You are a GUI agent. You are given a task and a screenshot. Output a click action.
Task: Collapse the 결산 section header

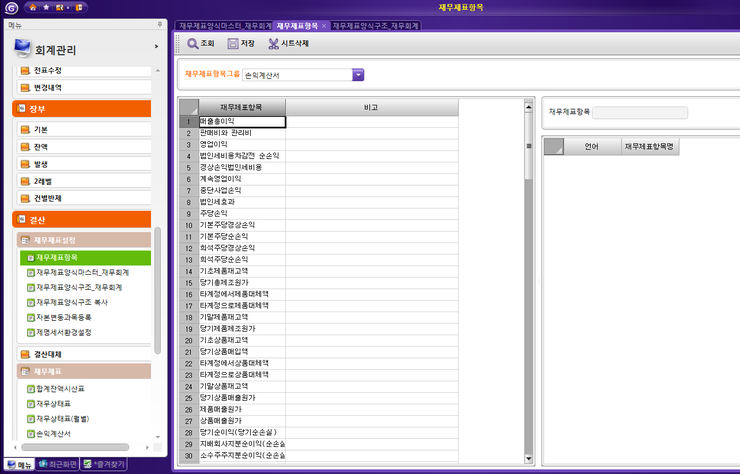tap(82, 219)
